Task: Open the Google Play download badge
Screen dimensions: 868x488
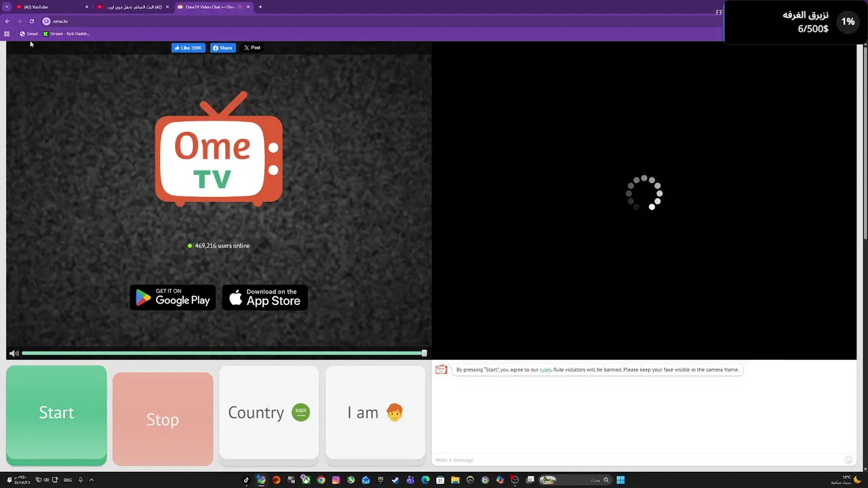Action: (172, 298)
